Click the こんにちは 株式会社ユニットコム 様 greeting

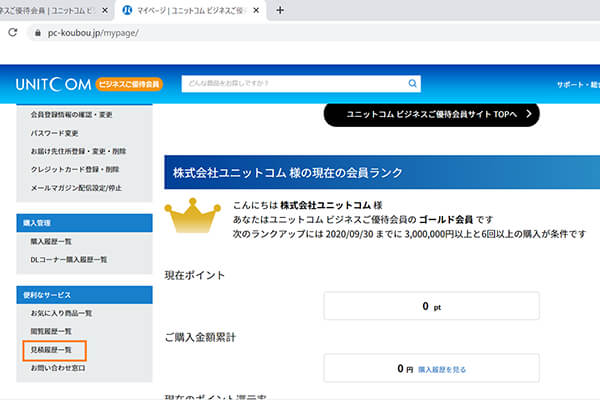click(x=308, y=205)
